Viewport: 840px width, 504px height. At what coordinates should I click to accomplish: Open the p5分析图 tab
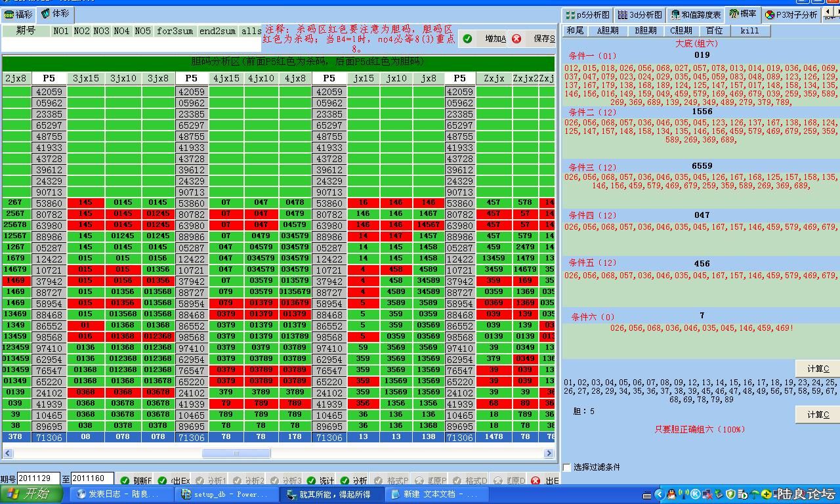[587, 14]
